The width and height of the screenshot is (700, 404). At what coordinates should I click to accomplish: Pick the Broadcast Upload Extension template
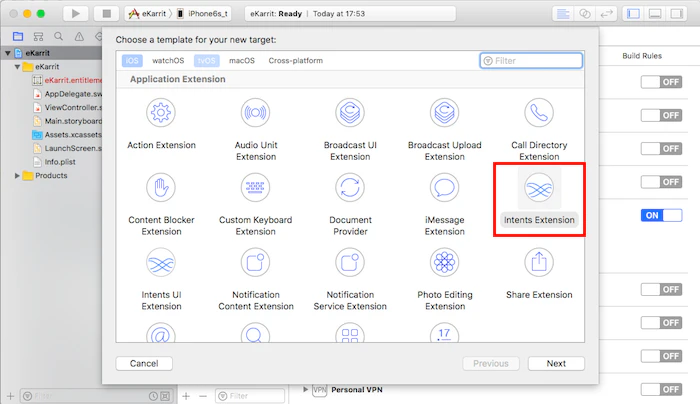coord(445,112)
